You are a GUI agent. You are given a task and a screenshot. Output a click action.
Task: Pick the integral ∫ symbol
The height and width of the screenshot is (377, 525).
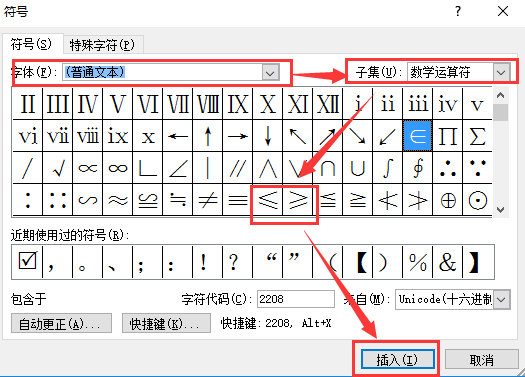(x=388, y=168)
